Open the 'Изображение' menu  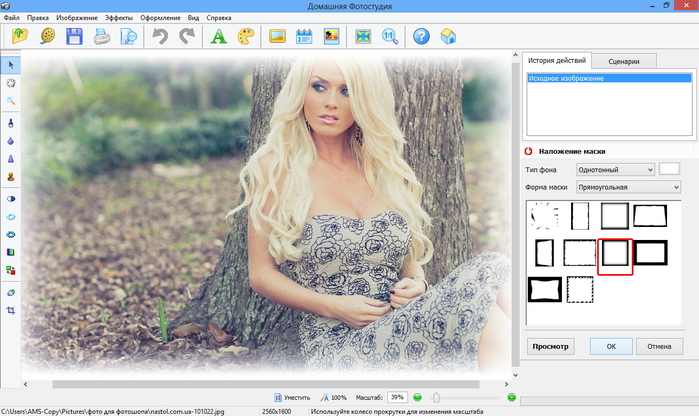tap(77, 18)
